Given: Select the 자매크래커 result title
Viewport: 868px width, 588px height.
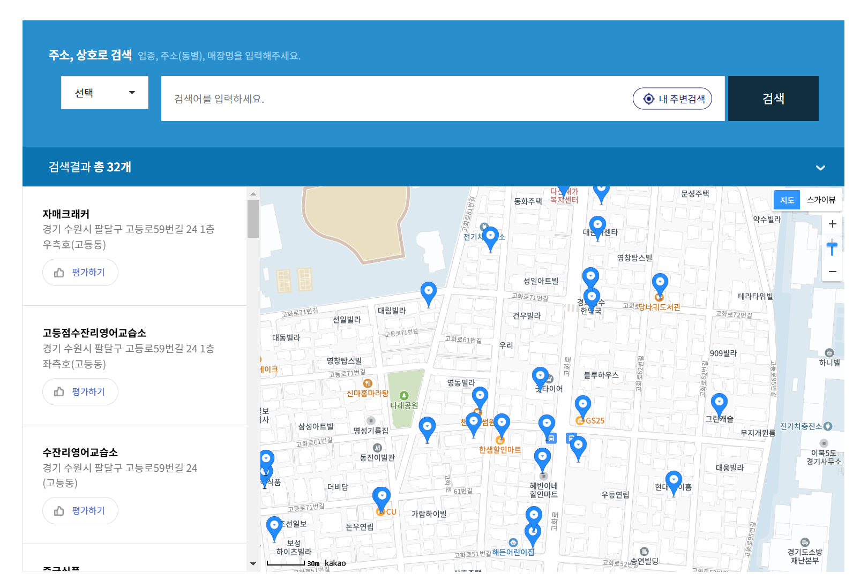Looking at the screenshot, I should point(66,214).
